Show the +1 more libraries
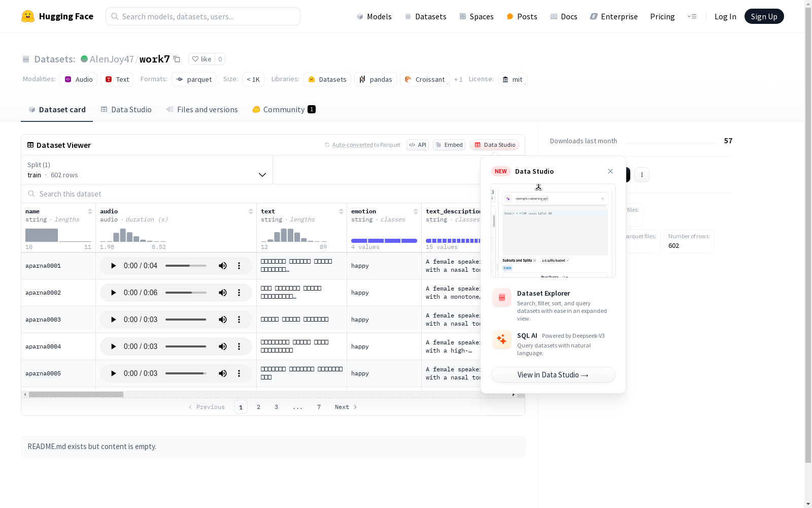This screenshot has width=812, height=508. (x=458, y=79)
